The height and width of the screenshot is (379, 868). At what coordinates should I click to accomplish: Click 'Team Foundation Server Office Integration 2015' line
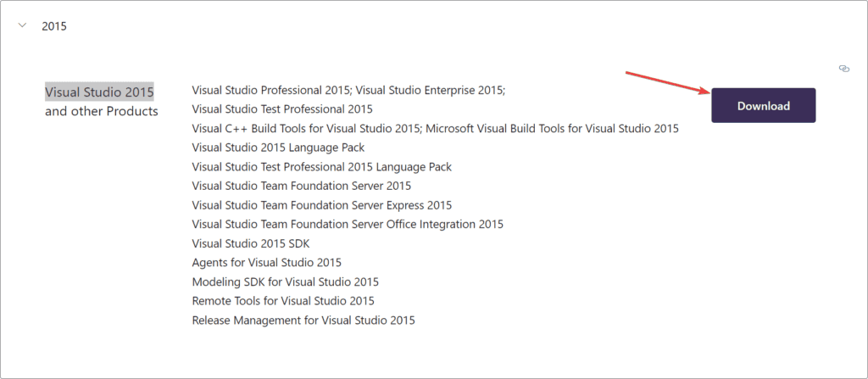pos(348,225)
